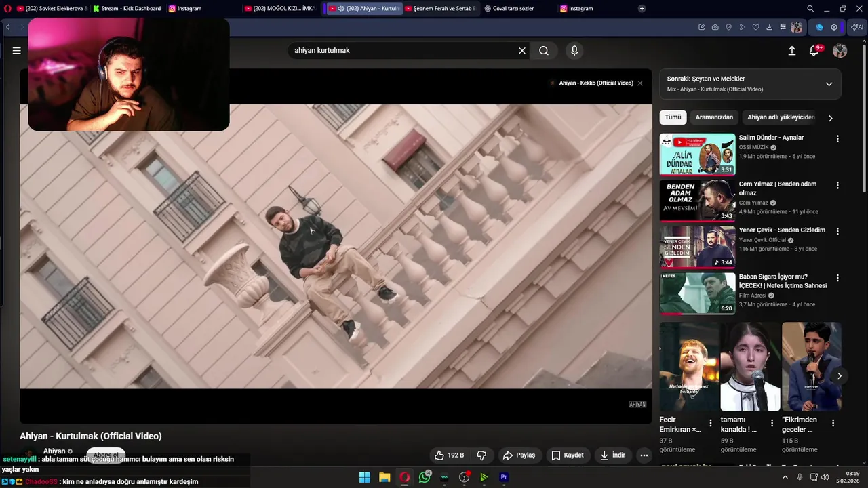Open WhatsApp from taskbar
The image size is (868, 488).
(x=425, y=477)
